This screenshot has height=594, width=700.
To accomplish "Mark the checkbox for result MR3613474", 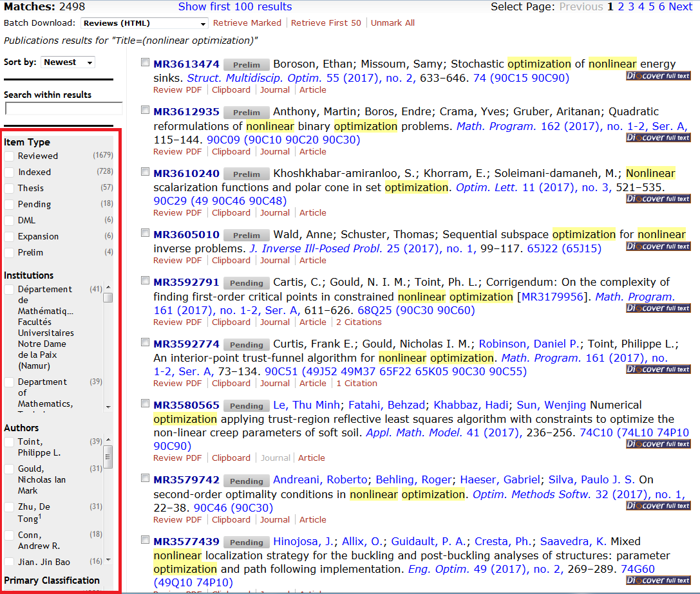I will coord(145,64).
